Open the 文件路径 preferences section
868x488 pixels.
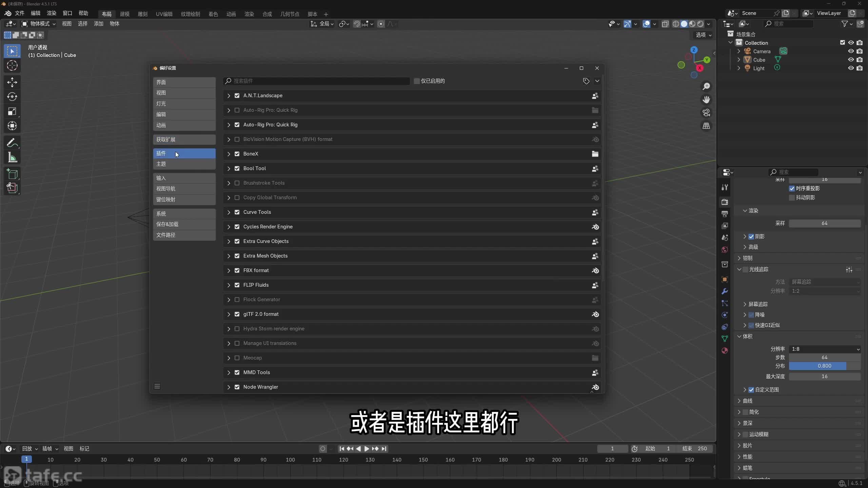pyautogui.click(x=184, y=235)
